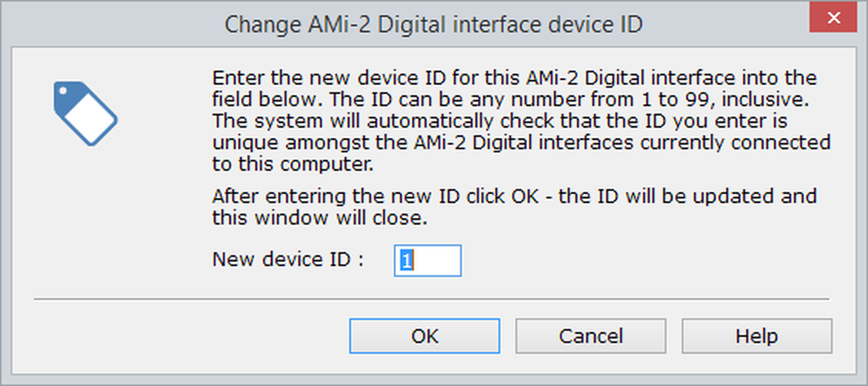Click the text 'to this computer.'
The height and width of the screenshot is (386, 868).
tap(293, 165)
